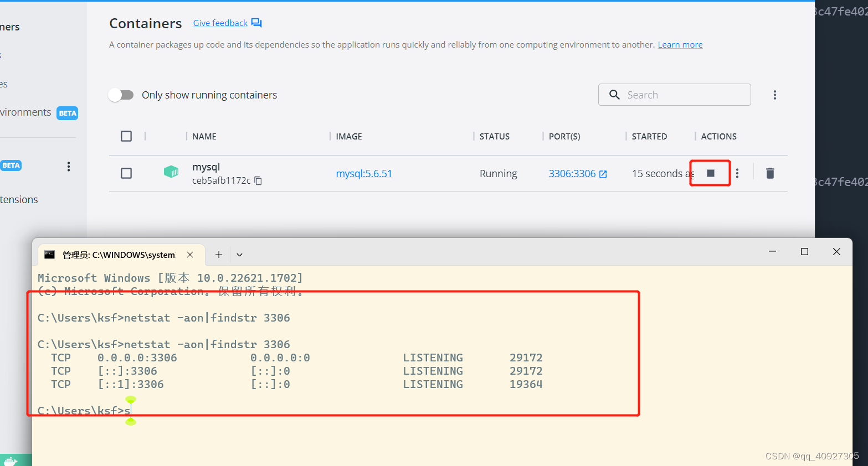Click the mysql container name
The image size is (868, 466).
(x=206, y=167)
